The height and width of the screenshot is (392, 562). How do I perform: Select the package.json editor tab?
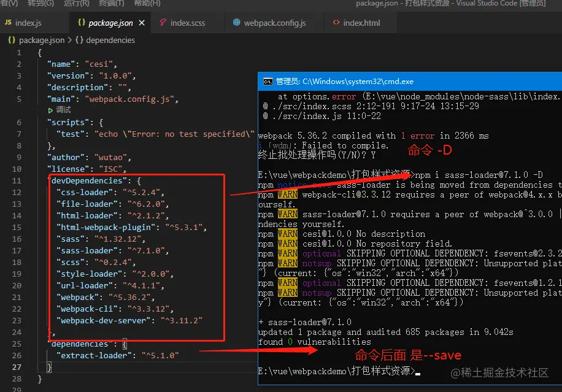[x=110, y=23]
